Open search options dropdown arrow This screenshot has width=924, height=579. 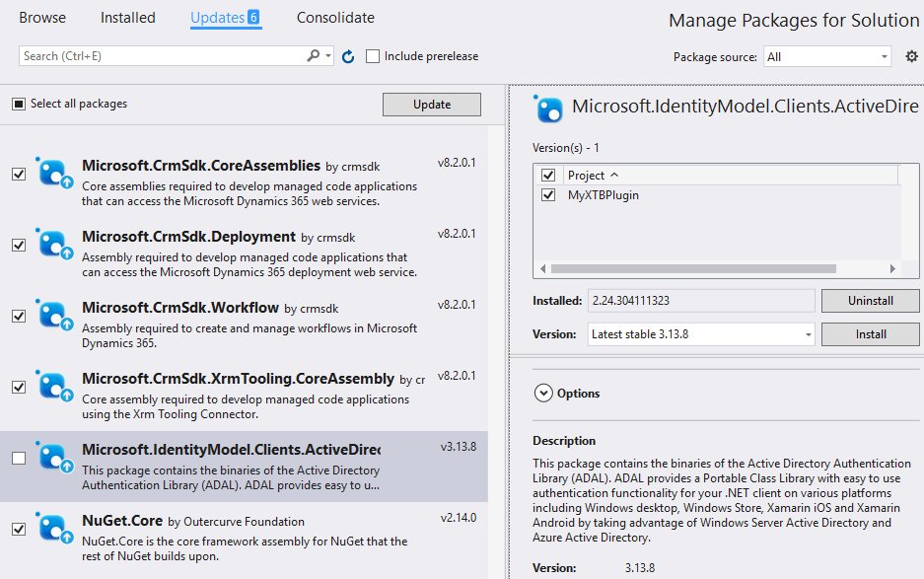coord(328,56)
